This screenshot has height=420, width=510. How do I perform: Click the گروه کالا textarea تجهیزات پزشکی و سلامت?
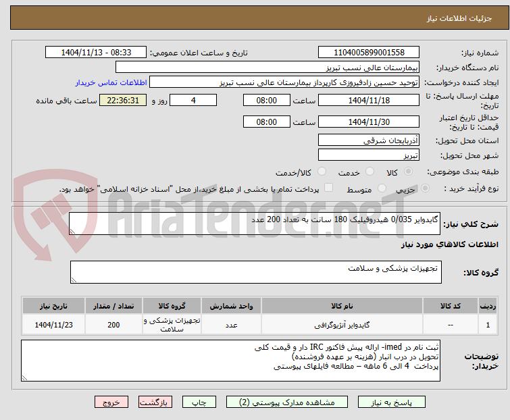[255, 271]
